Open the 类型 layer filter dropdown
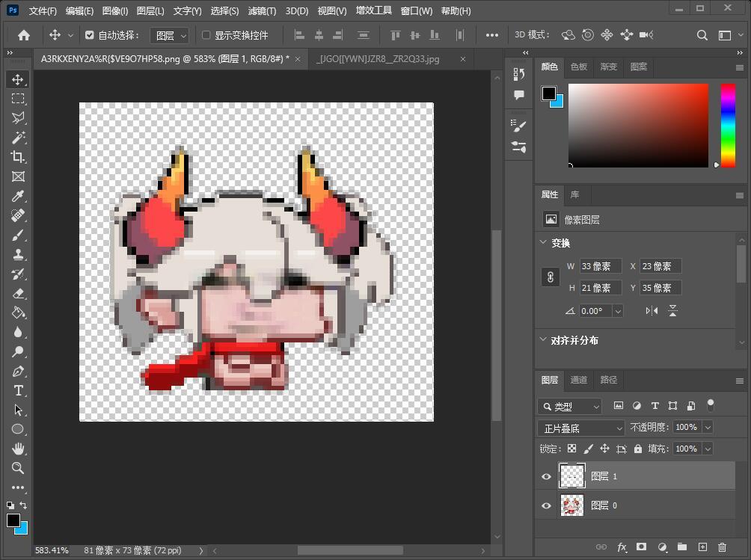The width and height of the screenshot is (751, 560). [x=569, y=406]
